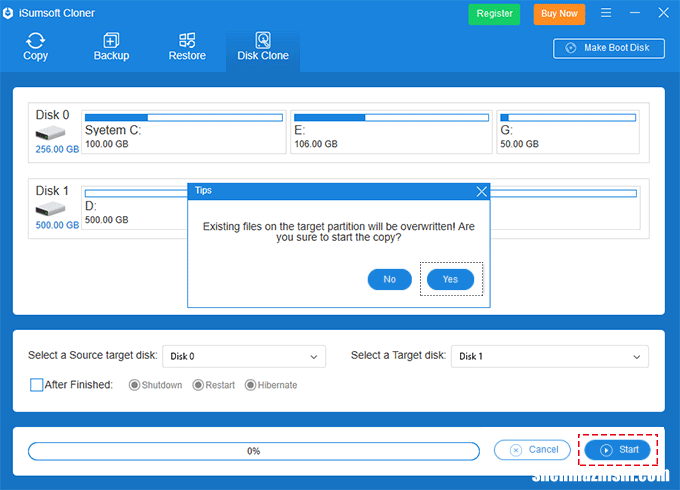680x490 pixels.
Task: Close the iSumsoft Cloner window
Action: (663, 13)
